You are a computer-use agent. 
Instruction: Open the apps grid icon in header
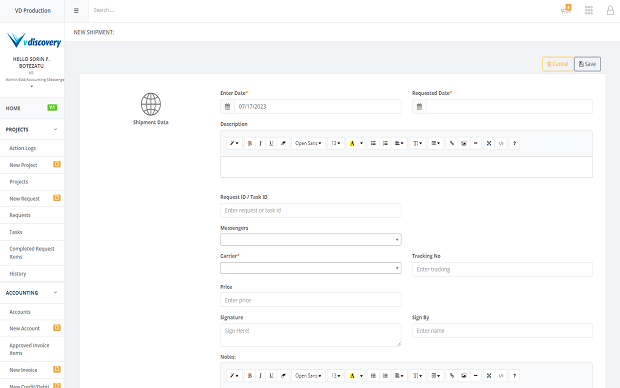[589, 10]
